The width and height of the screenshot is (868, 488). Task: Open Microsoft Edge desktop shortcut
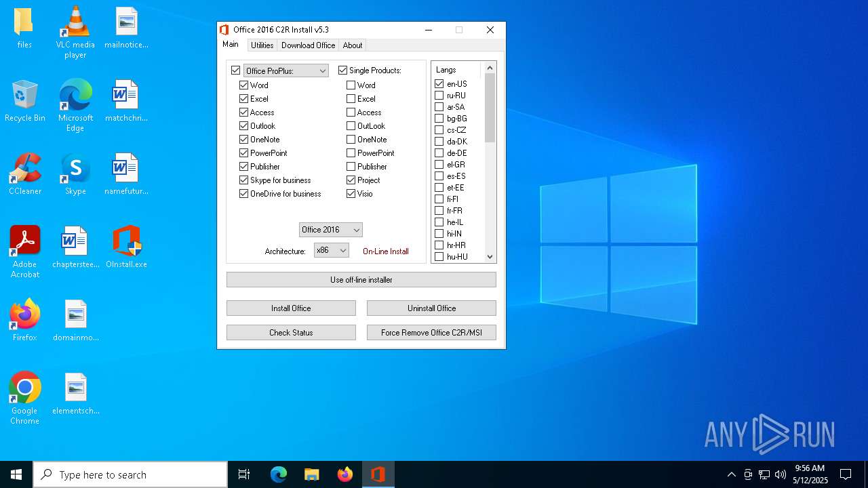[75, 105]
